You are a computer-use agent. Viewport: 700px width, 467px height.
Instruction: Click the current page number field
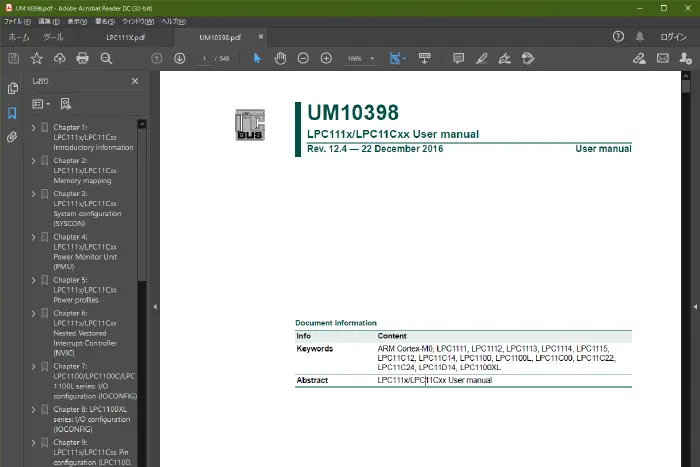(x=203, y=59)
